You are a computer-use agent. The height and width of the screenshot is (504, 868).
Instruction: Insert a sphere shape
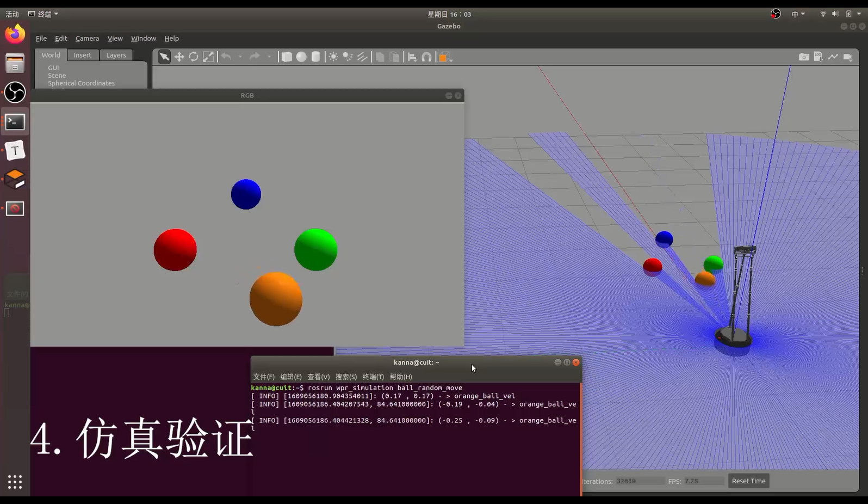(301, 57)
